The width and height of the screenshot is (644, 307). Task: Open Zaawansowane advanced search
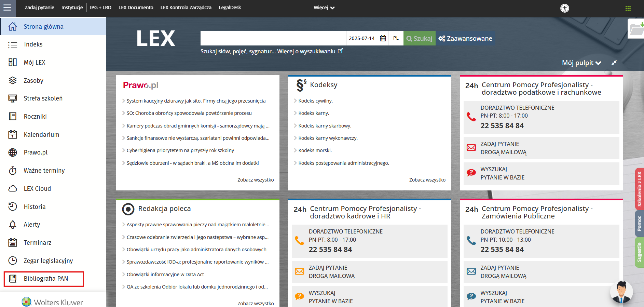click(x=465, y=38)
